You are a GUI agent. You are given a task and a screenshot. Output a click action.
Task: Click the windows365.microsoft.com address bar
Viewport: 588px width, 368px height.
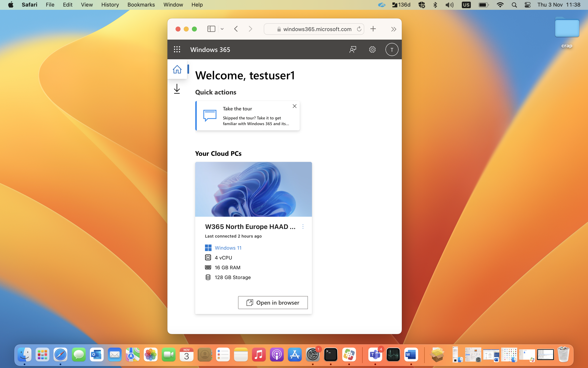pyautogui.click(x=314, y=29)
